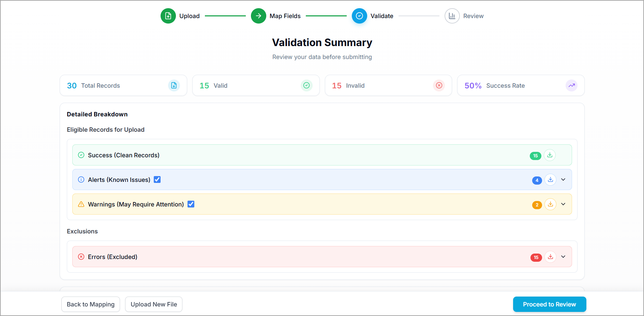Click the Valid green checkmark icon
This screenshot has height=316, width=644.
click(x=306, y=86)
